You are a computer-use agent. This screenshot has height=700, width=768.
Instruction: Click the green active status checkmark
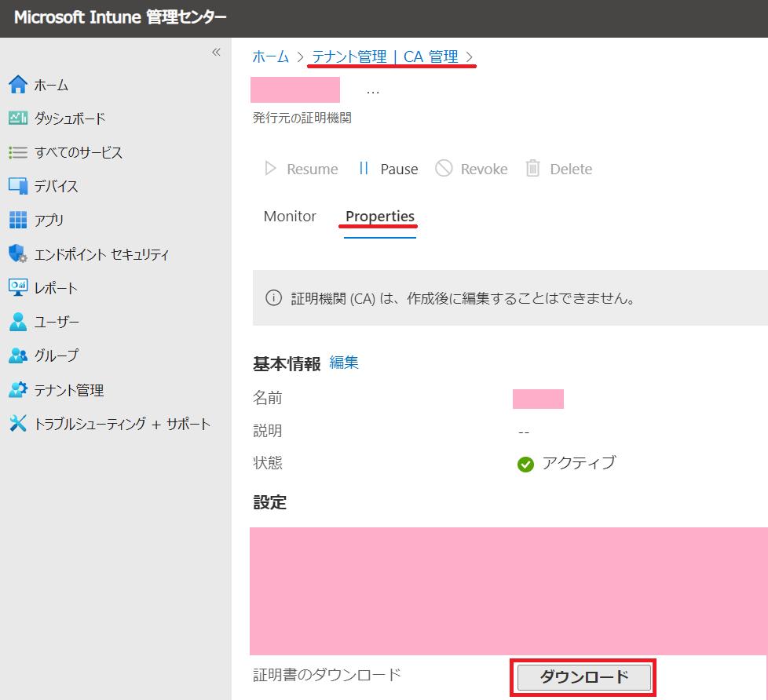point(525,464)
